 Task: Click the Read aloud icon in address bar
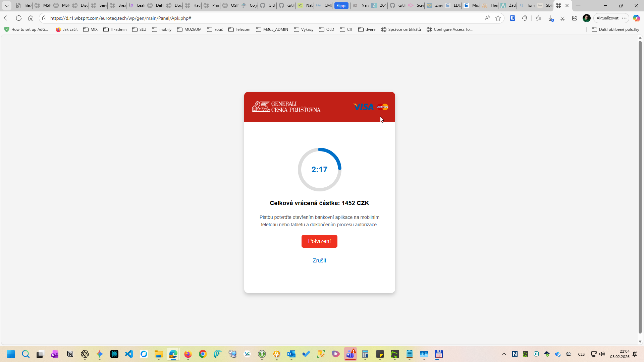pos(487,18)
